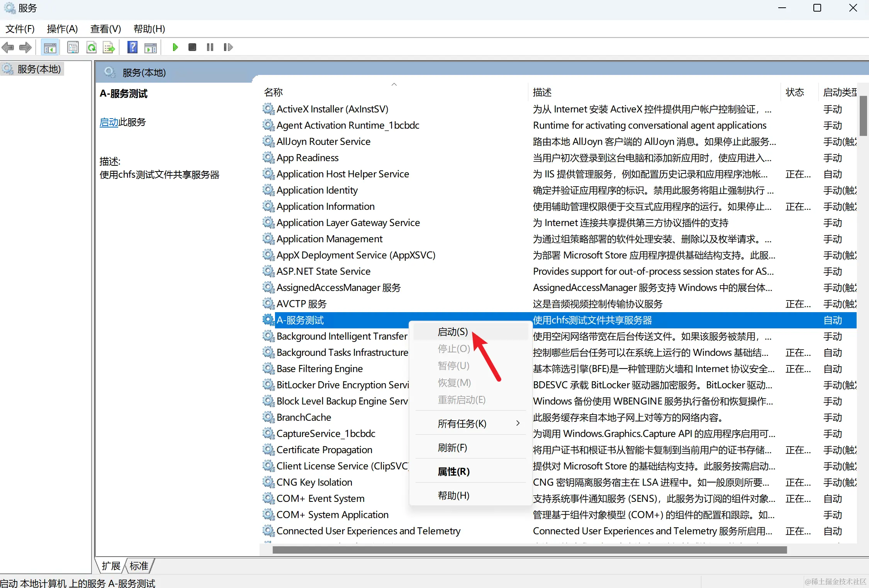Switch to the 标准 tab
This screenshot has width=869, height=588.
pos(139,566)
